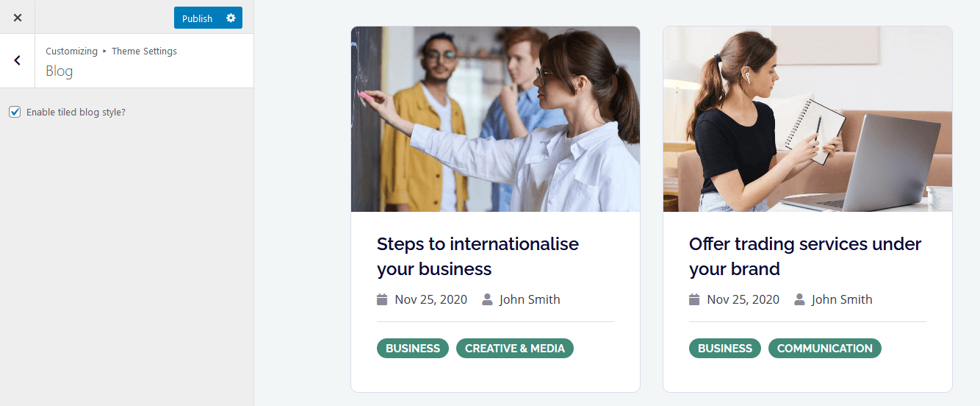The image size is (980, 406).
Task: Click Business tag on the second post
Action: 725,349
